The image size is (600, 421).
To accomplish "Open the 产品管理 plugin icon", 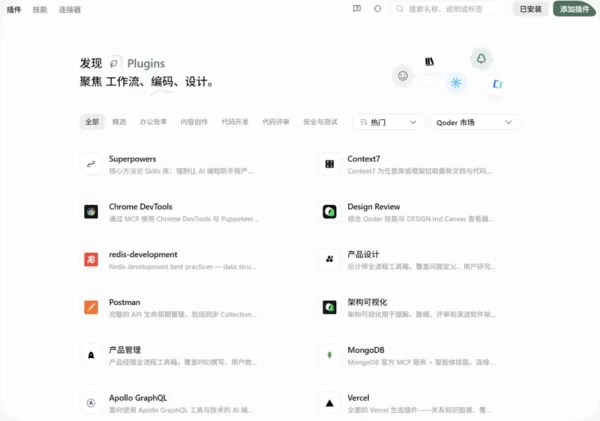I will pos(91,355).
